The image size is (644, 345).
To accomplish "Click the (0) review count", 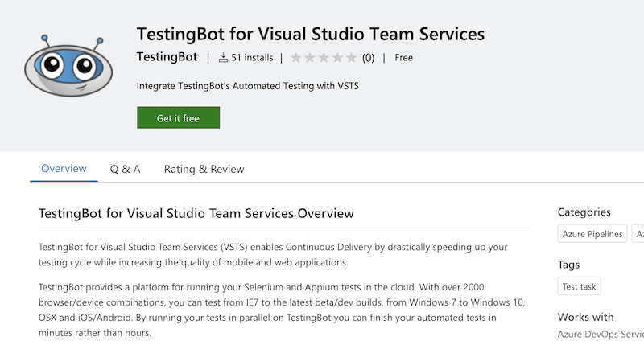I will click(x=368, y=58).
